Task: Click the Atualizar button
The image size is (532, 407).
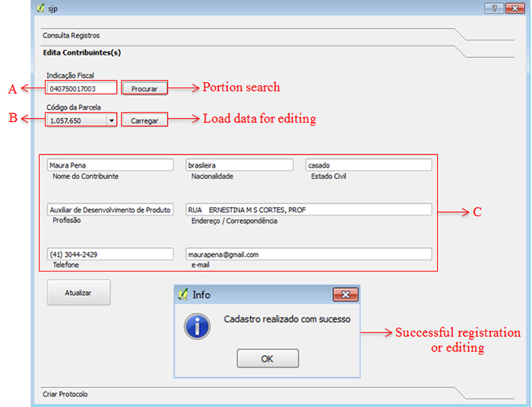Action: tap(78, 292)
